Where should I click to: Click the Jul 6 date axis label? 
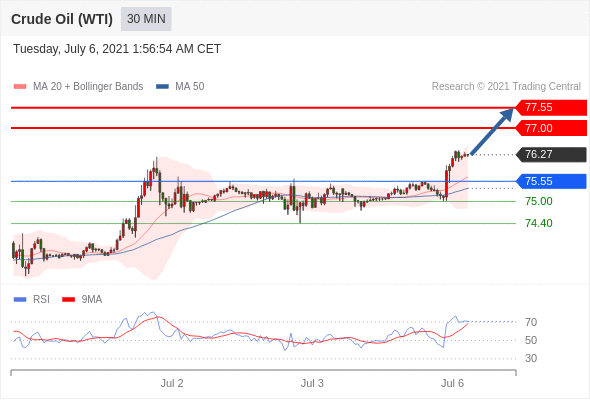point(452,383)
